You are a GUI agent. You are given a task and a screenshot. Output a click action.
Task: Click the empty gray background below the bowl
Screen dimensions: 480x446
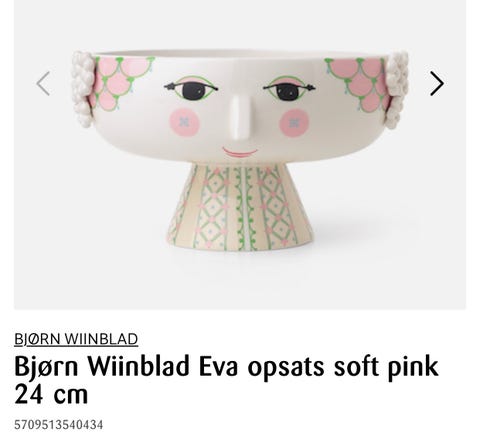pos(240,283)
